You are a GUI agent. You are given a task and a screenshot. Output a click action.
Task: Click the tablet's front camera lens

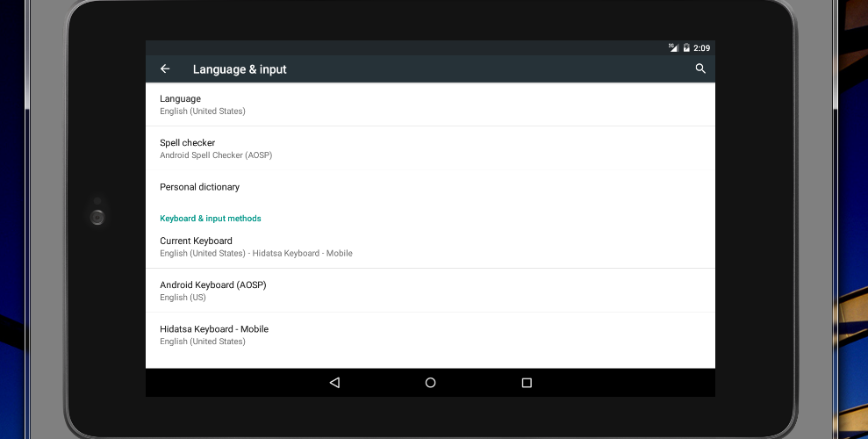point(97,217)
